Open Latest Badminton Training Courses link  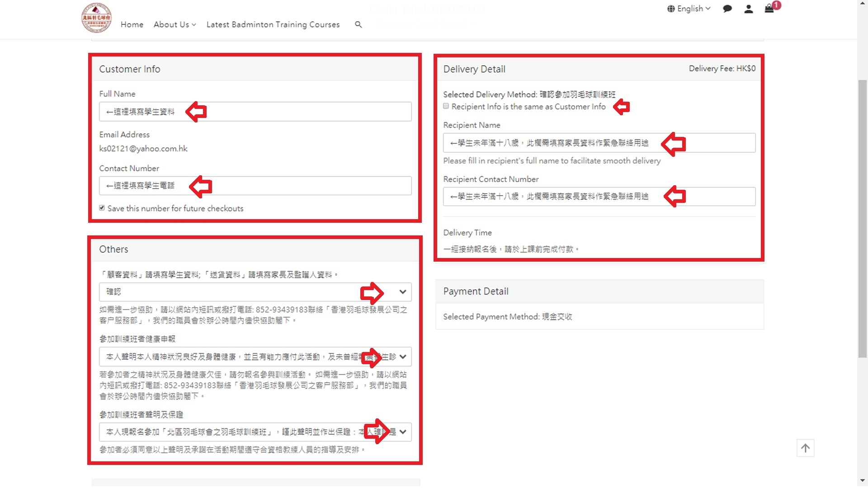[273, 24]
